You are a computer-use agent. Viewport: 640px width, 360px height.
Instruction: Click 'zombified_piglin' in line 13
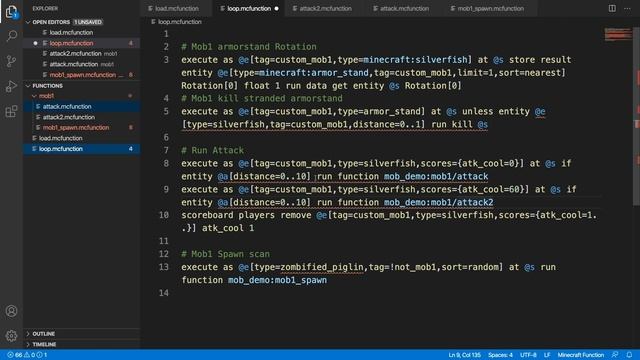[322, 267]
